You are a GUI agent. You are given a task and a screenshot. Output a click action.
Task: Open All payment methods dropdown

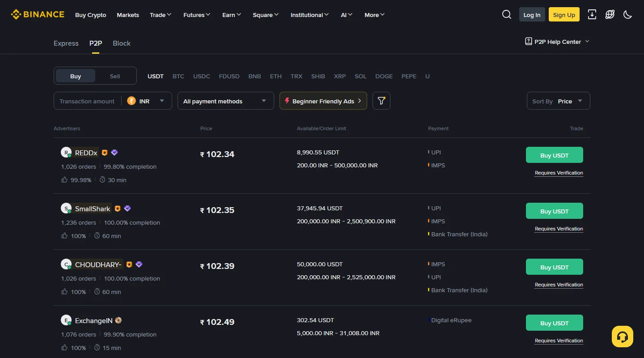point(226,101)
